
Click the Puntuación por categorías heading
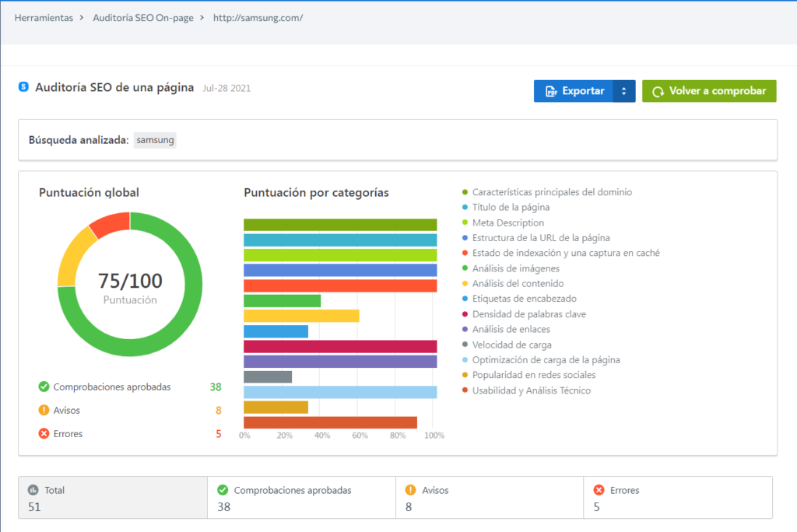pos(316,193)
